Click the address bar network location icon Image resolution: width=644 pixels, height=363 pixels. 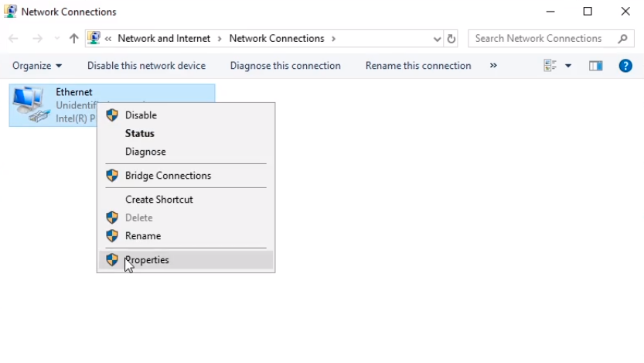(x=94, y=38)
